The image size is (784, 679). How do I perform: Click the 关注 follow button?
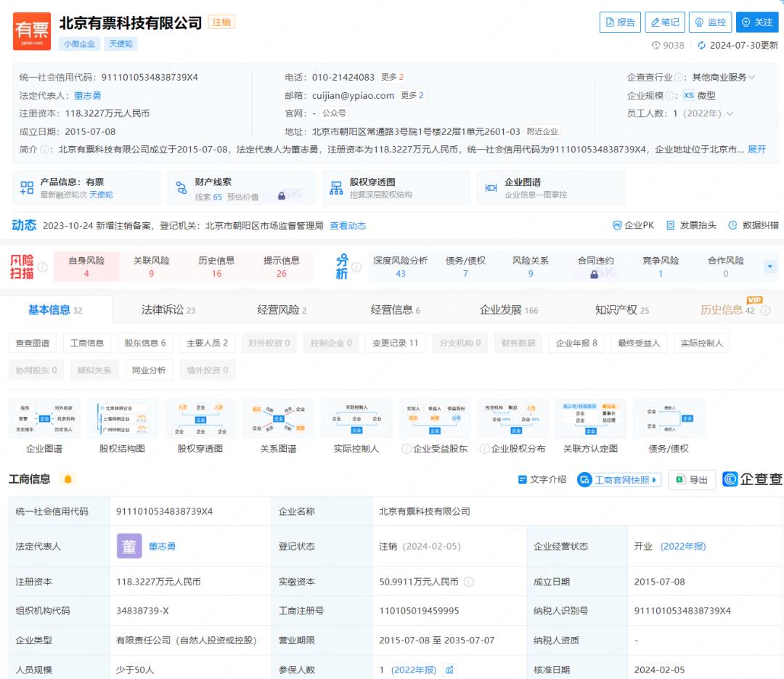click(x=756, y=23)
